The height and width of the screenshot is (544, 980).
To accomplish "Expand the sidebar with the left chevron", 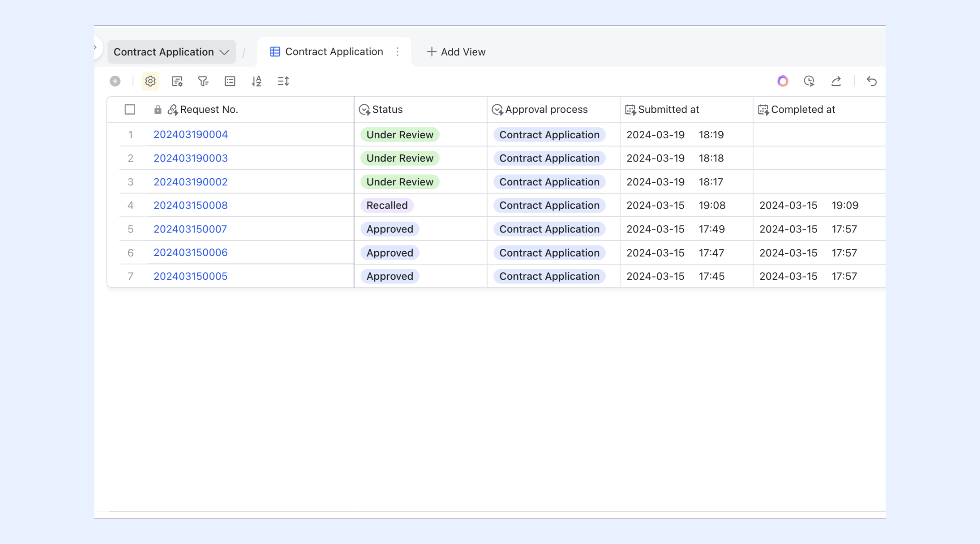I will 95,47.
